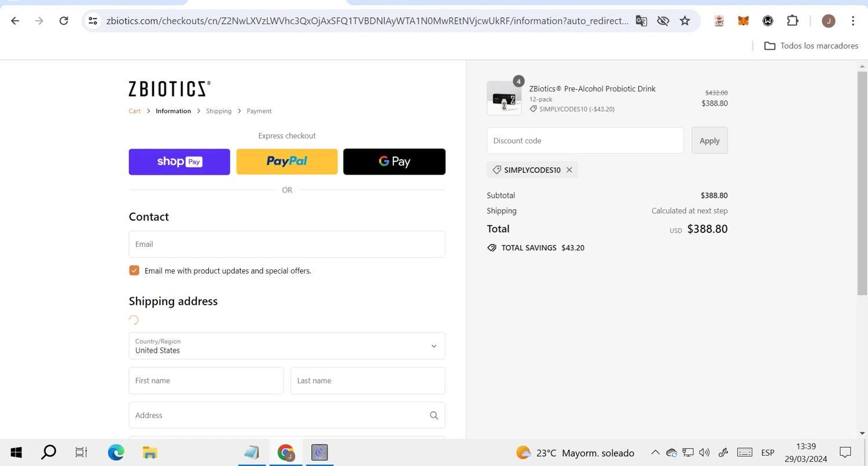Check out with Google Pay
Viewport: 868px width, 466px height.
[395, 162]
